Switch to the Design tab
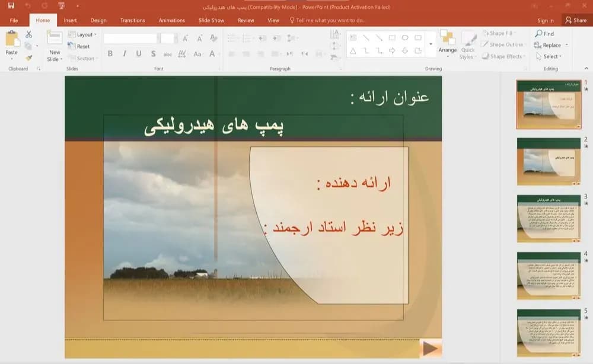This screenshot has height=364, width=593. [98, 20]
